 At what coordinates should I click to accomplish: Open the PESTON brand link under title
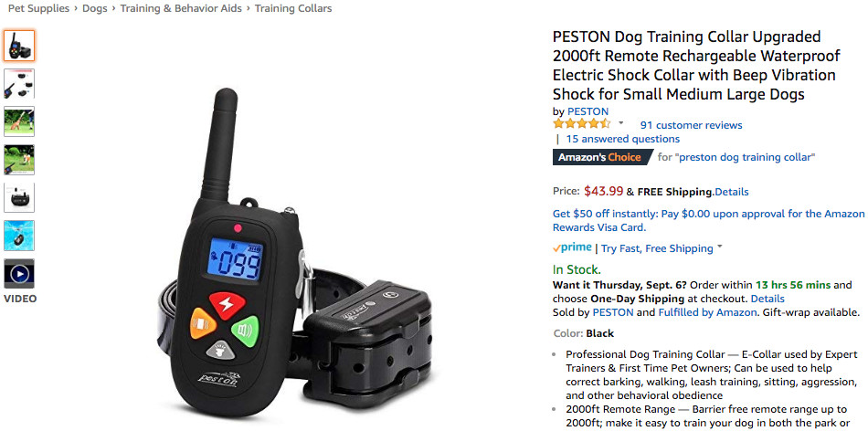[587, 111]
